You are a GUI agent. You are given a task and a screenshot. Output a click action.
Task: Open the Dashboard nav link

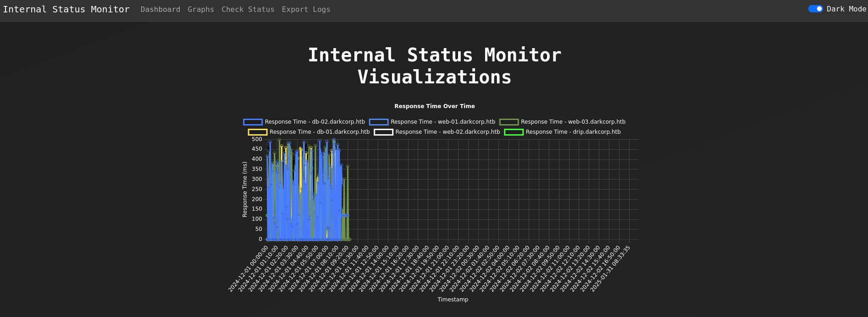(160, 10)
